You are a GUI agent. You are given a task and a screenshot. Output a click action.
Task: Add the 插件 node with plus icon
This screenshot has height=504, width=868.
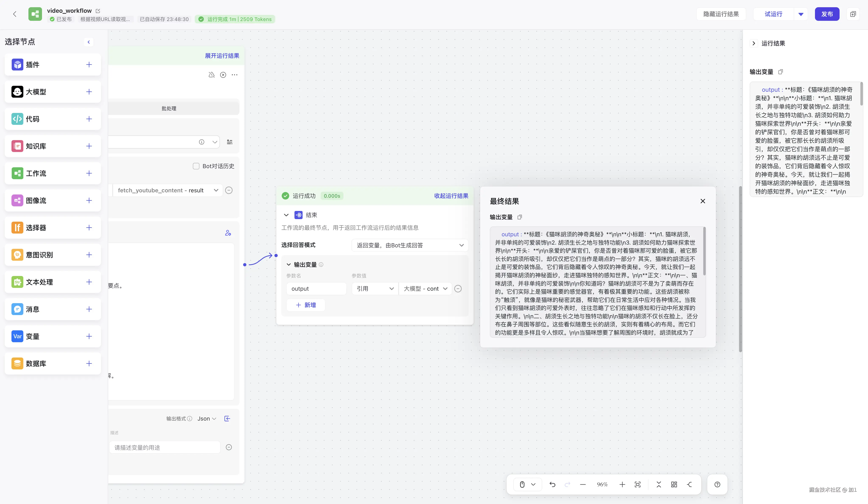(x=89, y=65)
